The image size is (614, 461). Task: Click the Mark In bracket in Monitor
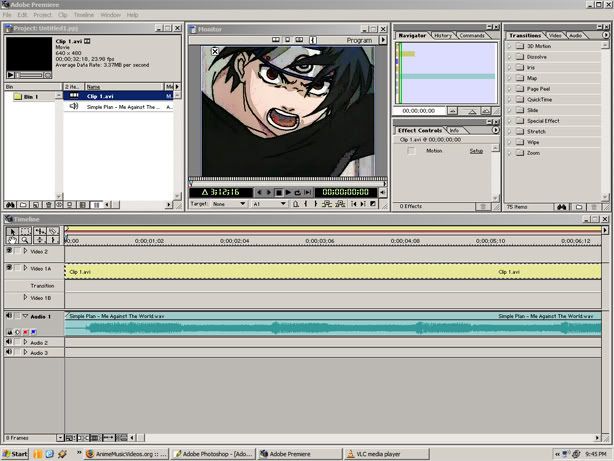click(305, 204)
